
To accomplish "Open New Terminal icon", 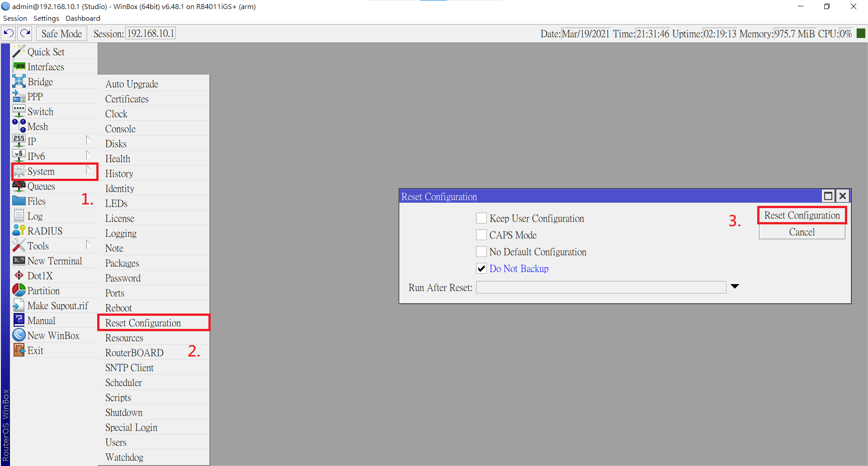I will 19,261.
